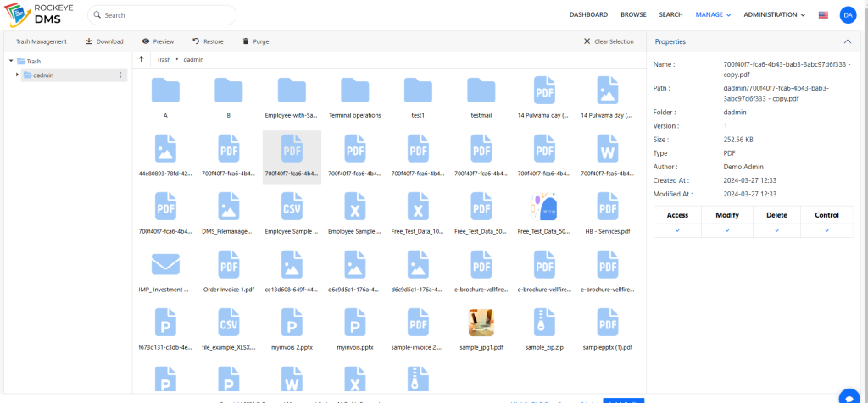Restore the selected file from trash

(208, 41)
